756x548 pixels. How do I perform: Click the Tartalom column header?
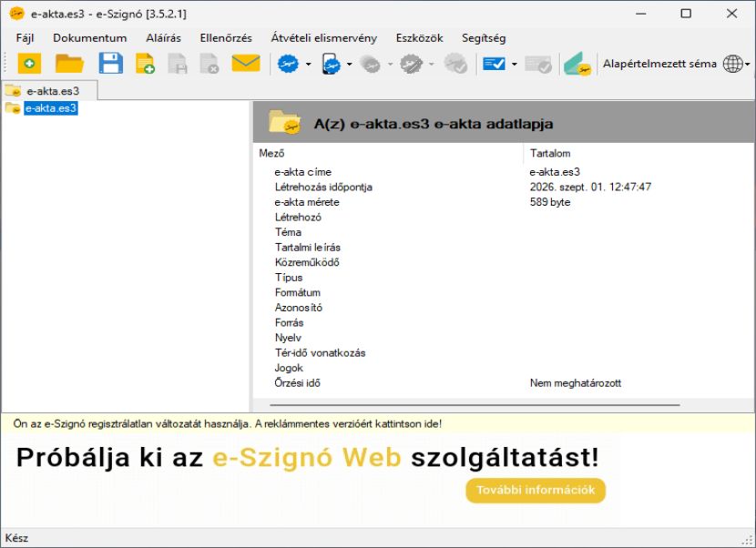tap(639, 153)
